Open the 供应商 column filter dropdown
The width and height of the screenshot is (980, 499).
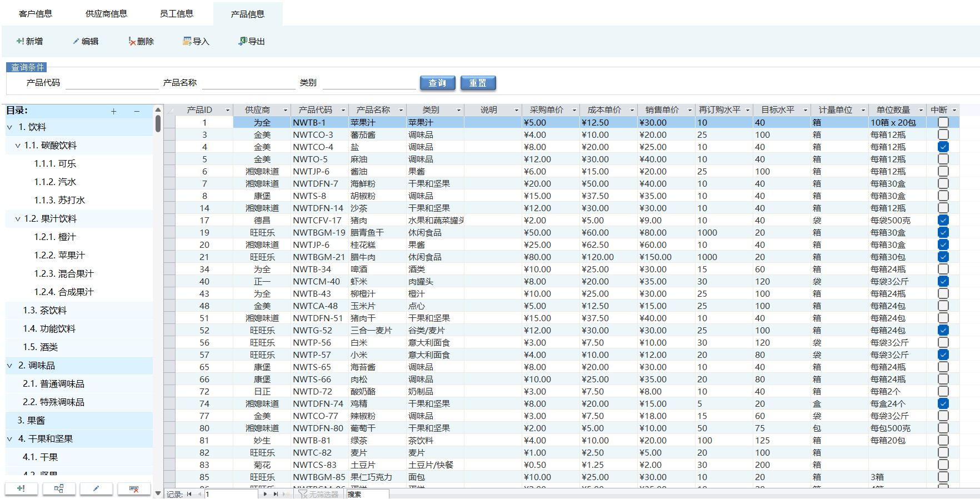pyautogui.click(x=286, y=110)
